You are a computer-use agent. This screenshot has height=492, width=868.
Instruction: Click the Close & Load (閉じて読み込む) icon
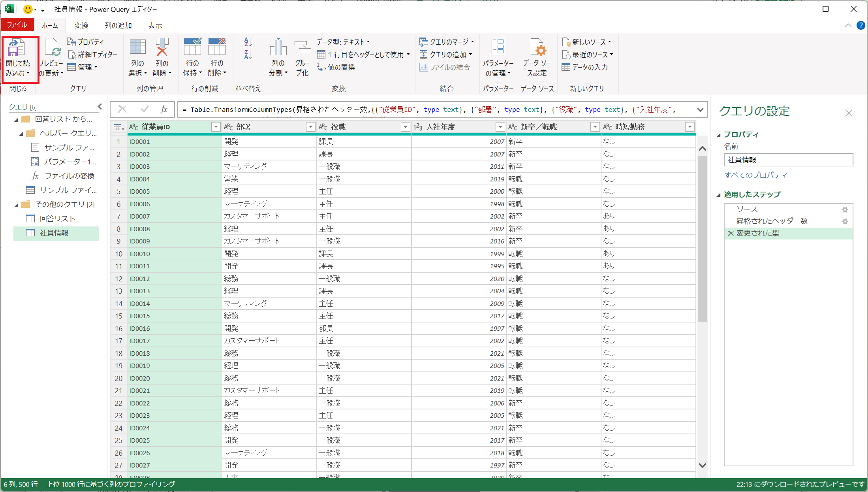coord(17,47)
